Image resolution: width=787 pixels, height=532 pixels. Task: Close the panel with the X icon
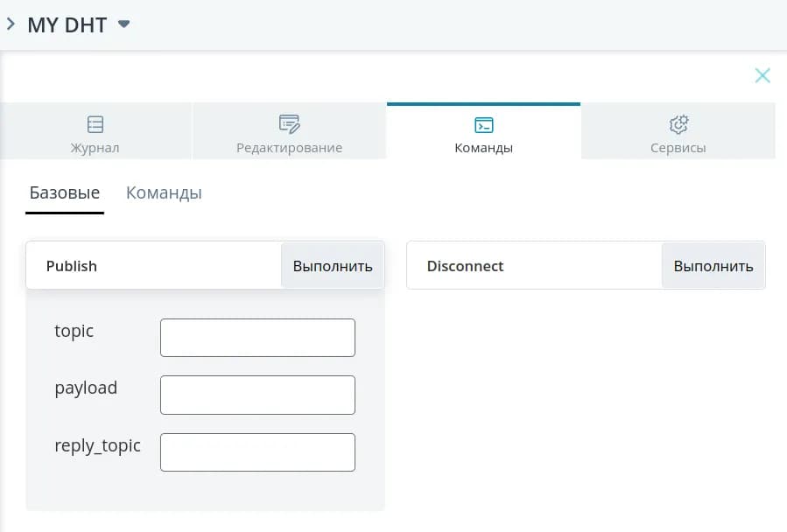[x=762, y=76]
